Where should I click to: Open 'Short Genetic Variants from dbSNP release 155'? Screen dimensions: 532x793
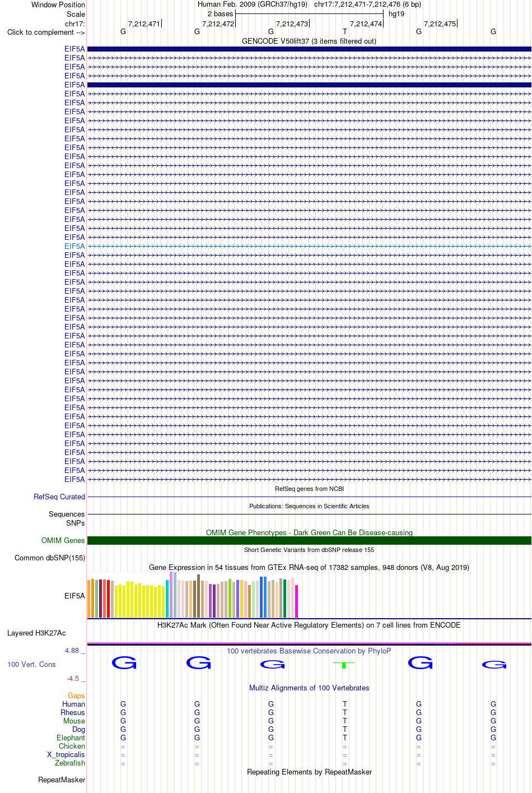point(309,550)
